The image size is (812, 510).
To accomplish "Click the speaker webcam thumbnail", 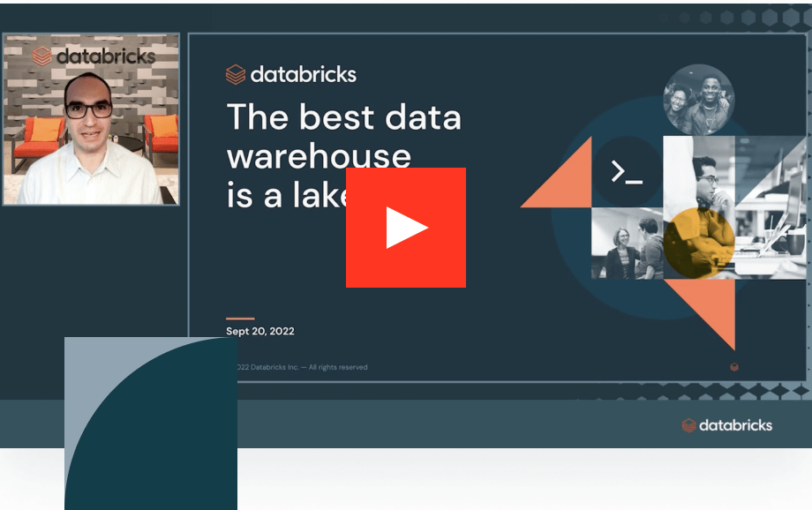I will [91, 119].
